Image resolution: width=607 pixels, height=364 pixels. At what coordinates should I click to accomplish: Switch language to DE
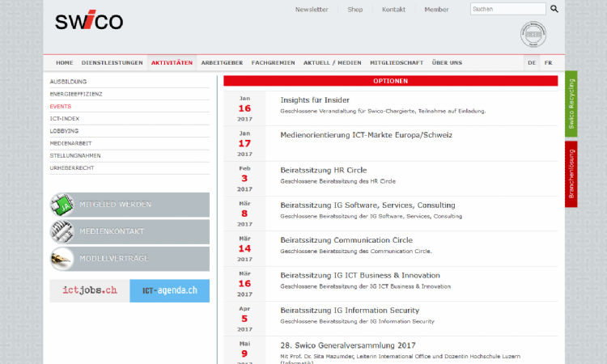[x=532, y=62]
